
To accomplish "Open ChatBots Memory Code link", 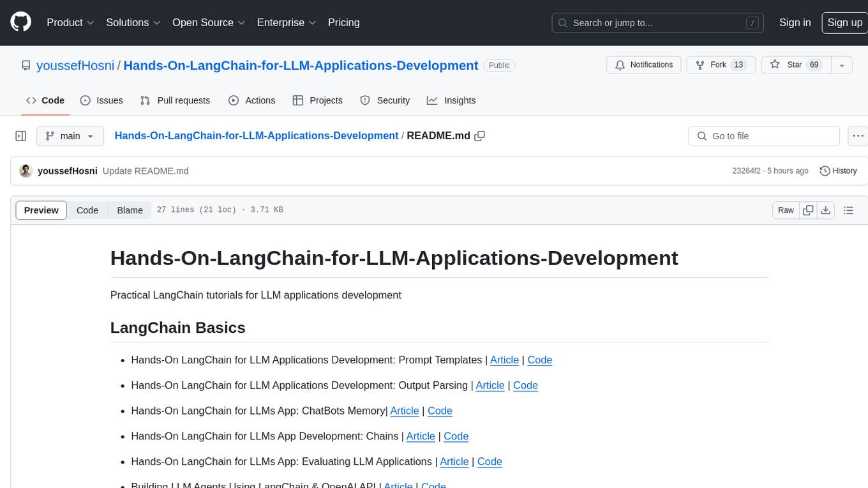I will [x=440, y=411].
